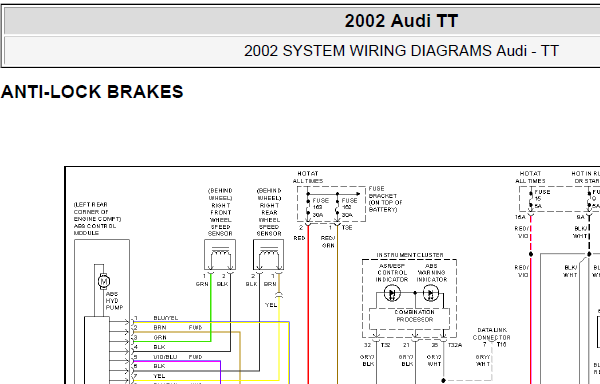Click the ABS control module location label
The width and height of the screenshot is (600, 384).
point(97,219)
